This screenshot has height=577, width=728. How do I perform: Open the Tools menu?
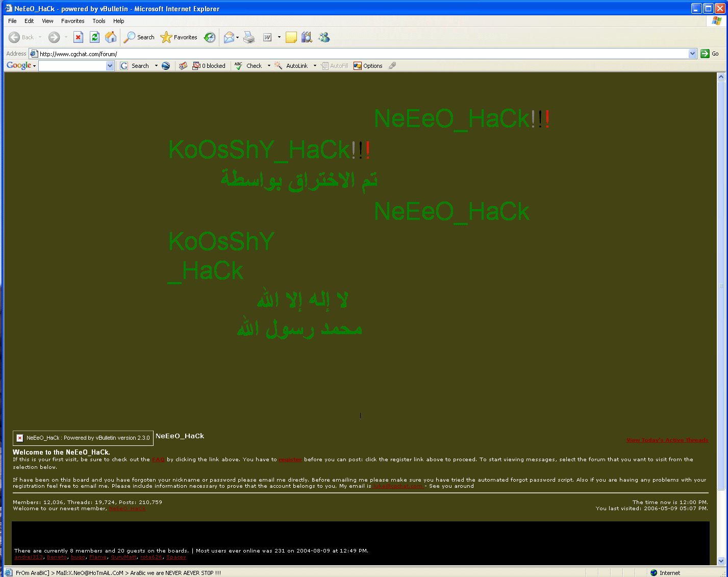[99, 21]
